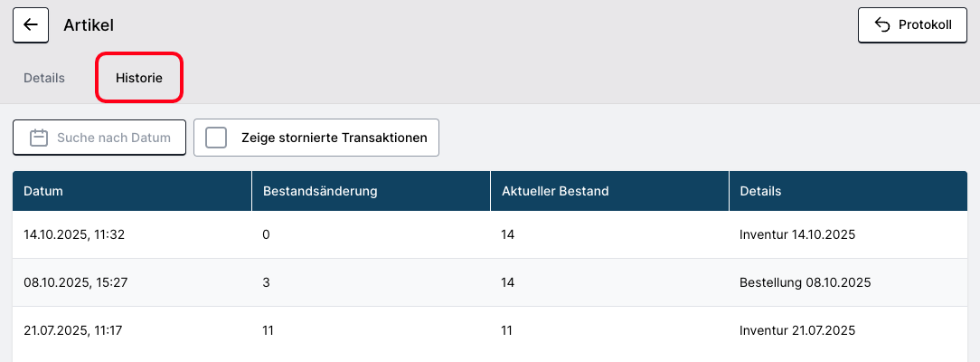
Task: Select the 21.07.2025, 11:17 date cell
Action: [72, 330]
